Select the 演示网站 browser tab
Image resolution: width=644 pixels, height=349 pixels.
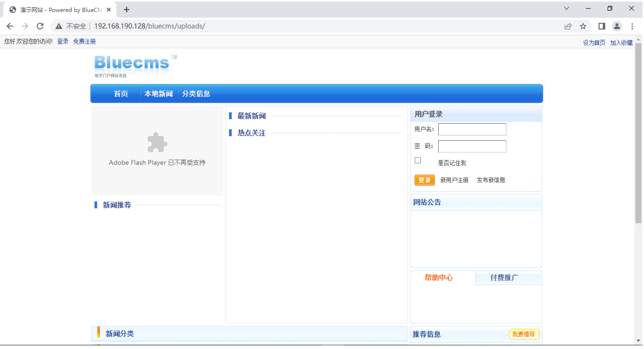click(x=60, y=10)
